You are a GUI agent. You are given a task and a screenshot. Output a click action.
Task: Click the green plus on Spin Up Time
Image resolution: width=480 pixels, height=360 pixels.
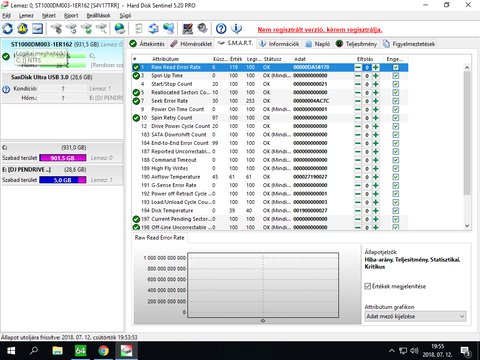376,76
